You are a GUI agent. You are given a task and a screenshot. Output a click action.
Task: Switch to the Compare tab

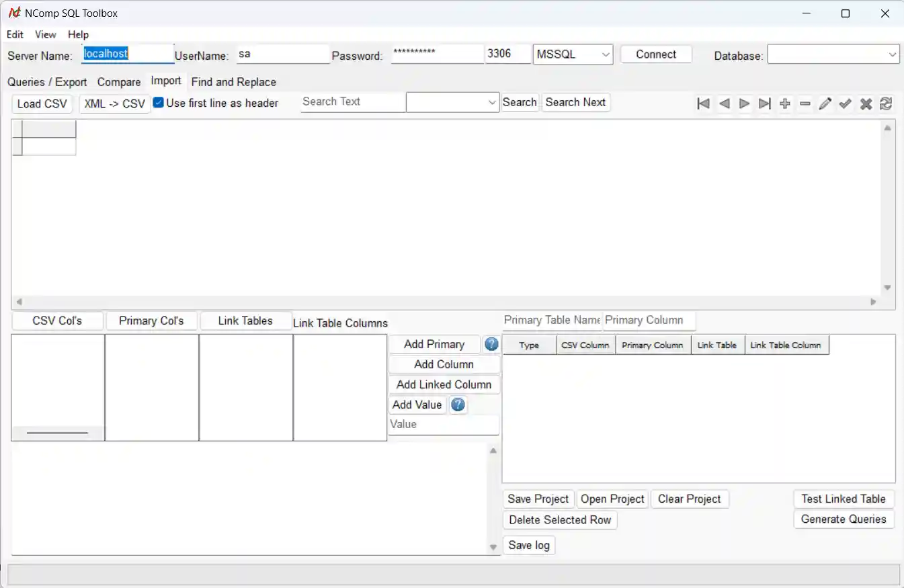(x=118, y=82)
